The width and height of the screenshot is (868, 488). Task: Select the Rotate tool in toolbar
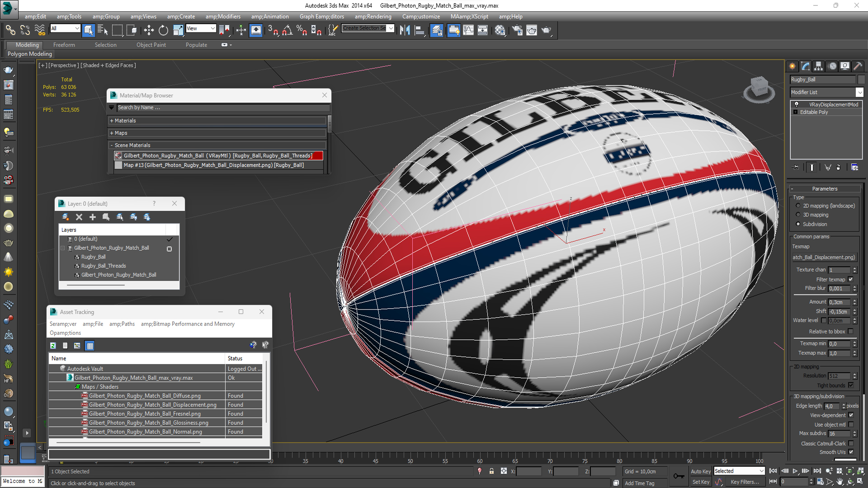(163, 30)
